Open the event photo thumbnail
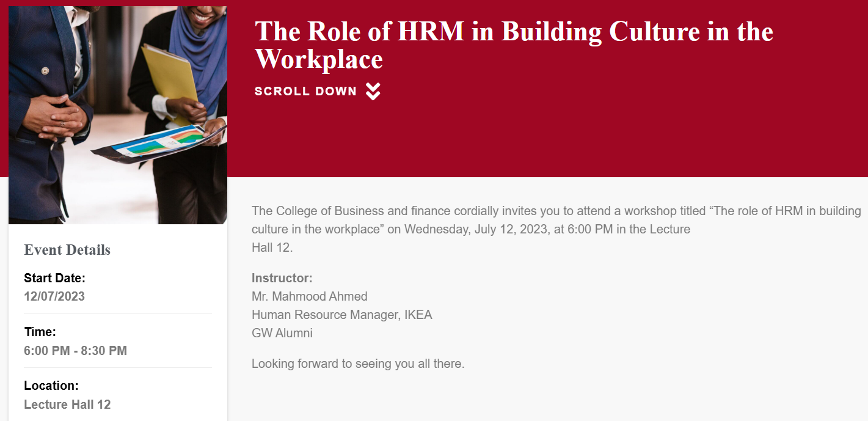 coord(118,115)
